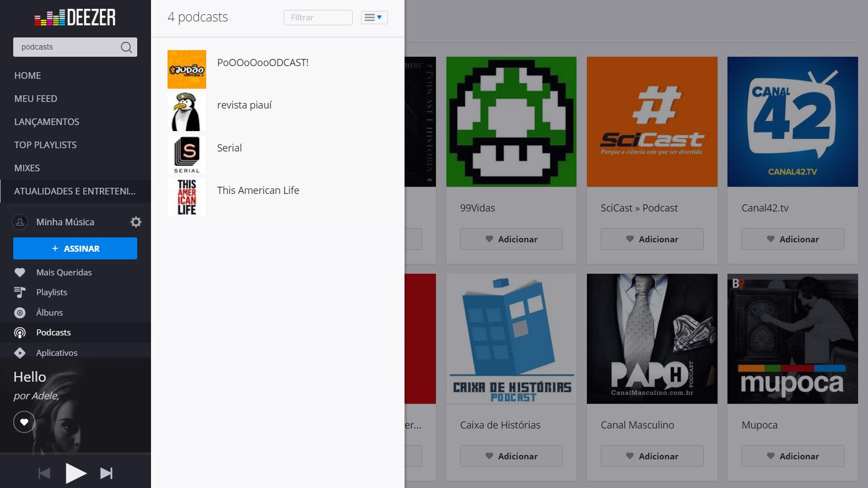The image size is (868, 488).
Task: Open Aplicativos in sidebar
Action: (x=57, y=353)
